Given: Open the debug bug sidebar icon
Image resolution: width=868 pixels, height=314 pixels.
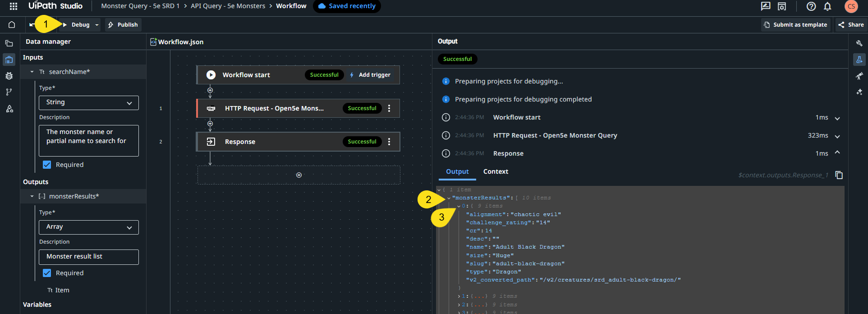Looking at the screenshot, I should [x=9, y=76].
